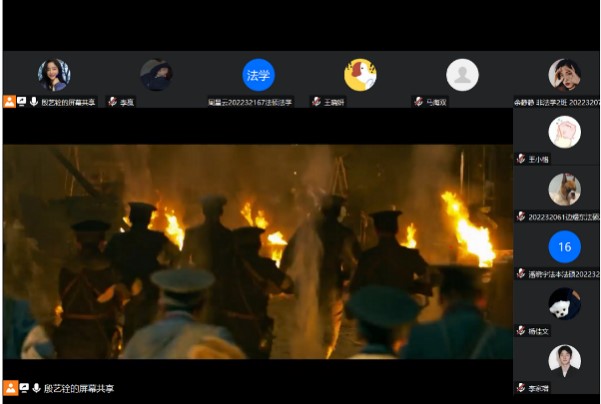Select the first presenter avatar at top-left
This screenshot has width=601, height=404.
point(54,75)
